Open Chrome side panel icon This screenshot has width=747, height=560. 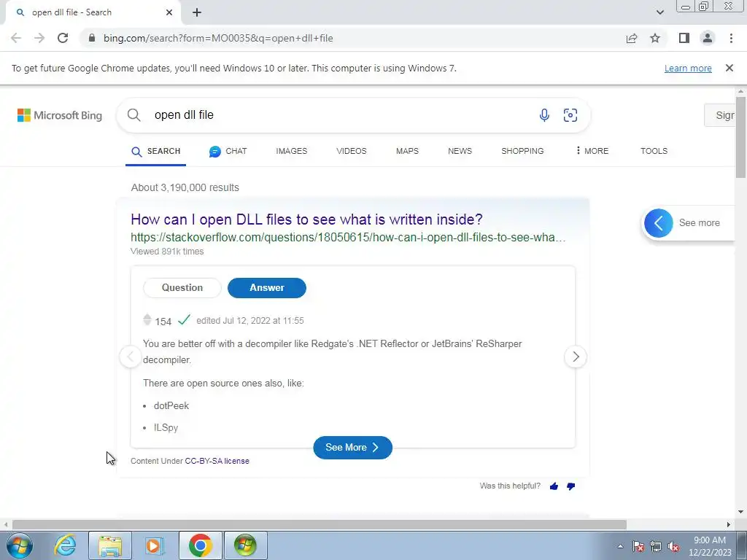tap(684, 38)
